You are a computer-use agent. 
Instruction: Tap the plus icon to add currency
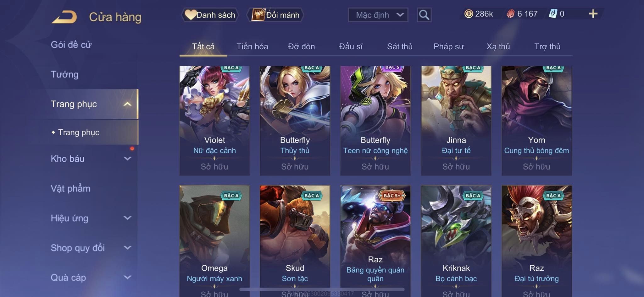point(593,14)
